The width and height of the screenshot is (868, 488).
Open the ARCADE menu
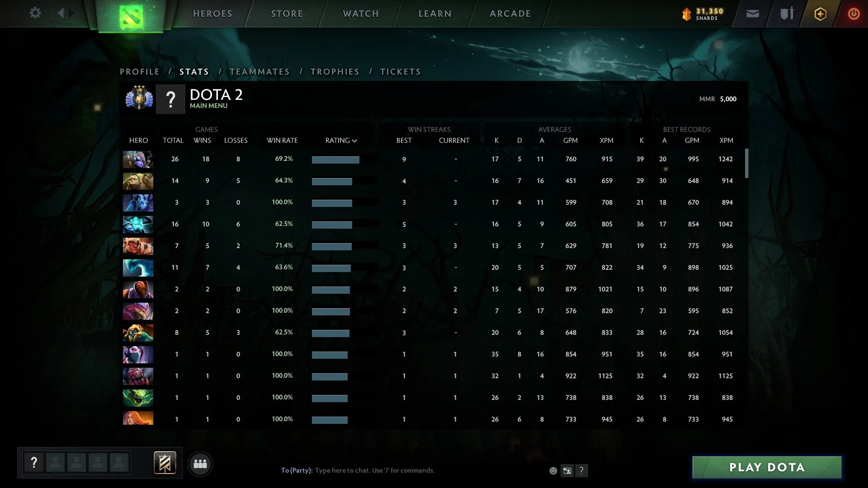pos(510,14)
